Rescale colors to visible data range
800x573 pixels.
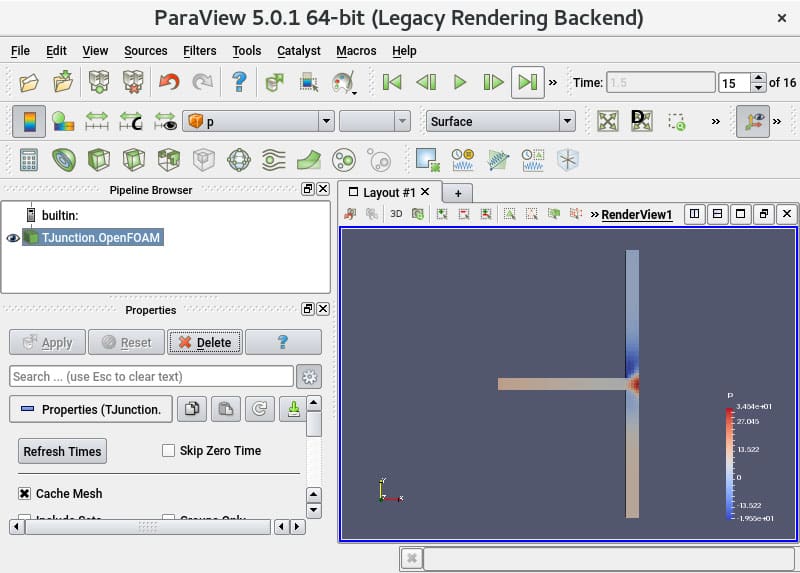(165, 121)
